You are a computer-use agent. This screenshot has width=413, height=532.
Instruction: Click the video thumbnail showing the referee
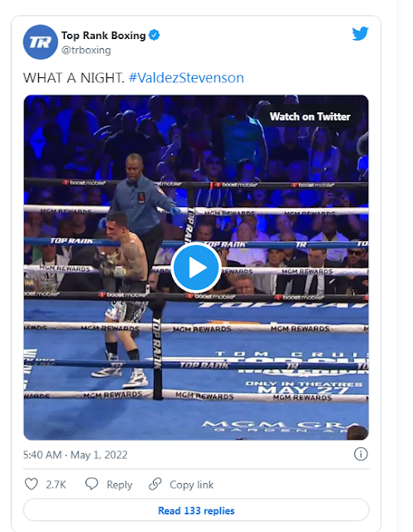point(196,268)
